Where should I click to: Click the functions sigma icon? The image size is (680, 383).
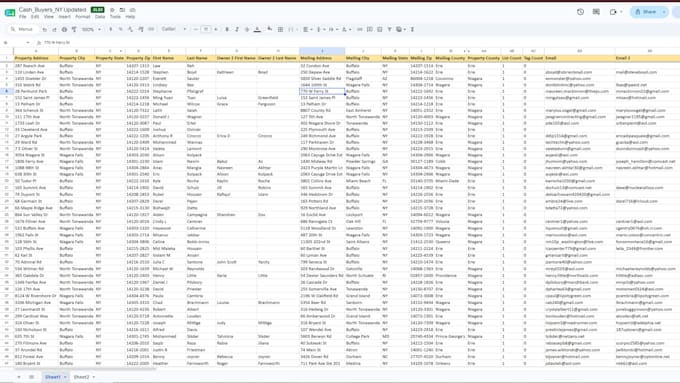pos(412,29)
